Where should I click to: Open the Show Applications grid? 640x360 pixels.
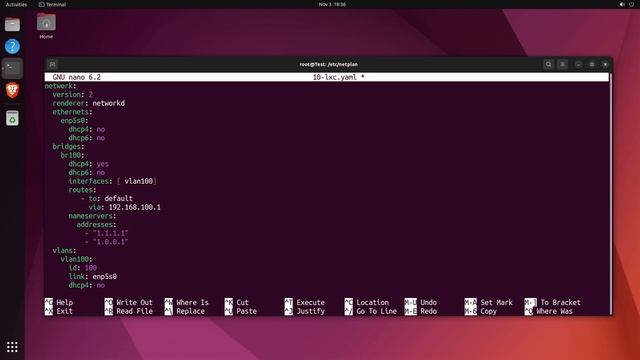pyautogui.click(x=12, y=347)
